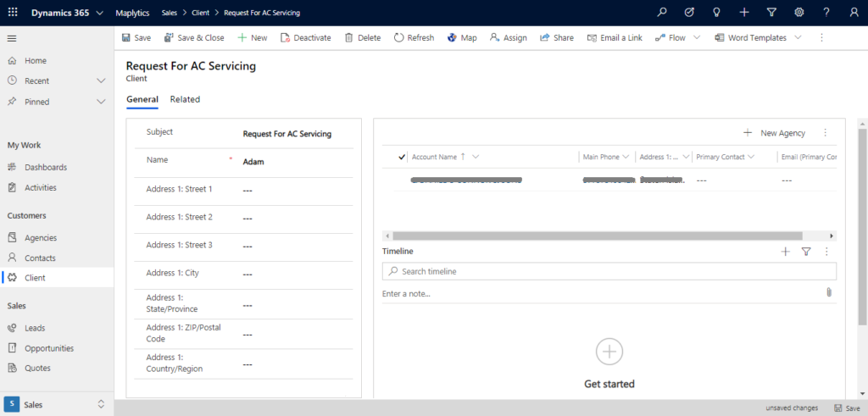Open the Settings gear icon
The height and width of the screenshot is (416, 868).
click(x=798, y=13)
